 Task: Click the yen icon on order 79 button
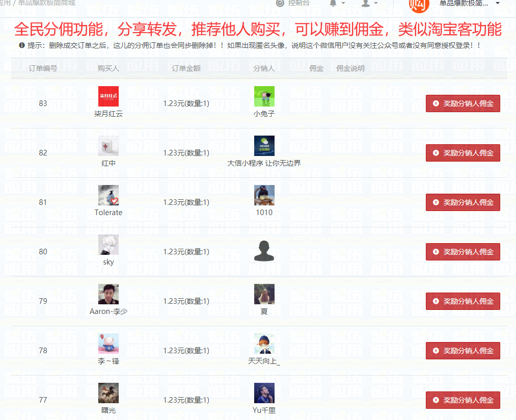(x=436, y=301)
